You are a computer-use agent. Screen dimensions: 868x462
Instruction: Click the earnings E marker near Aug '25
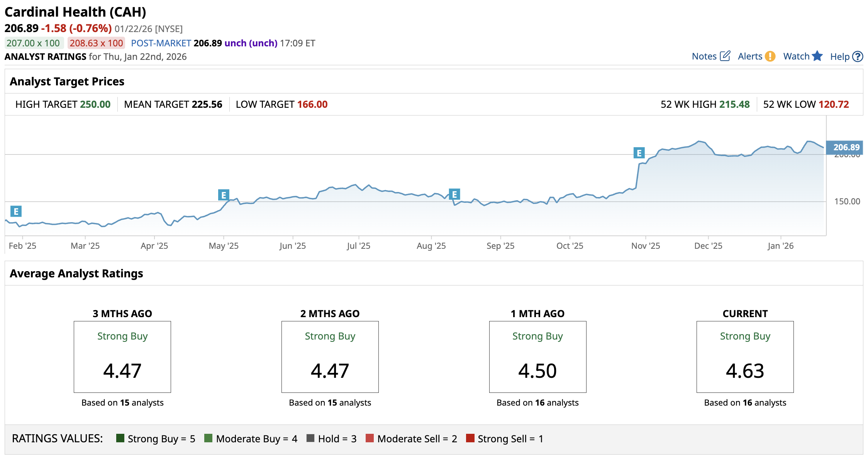coord(454,194)
